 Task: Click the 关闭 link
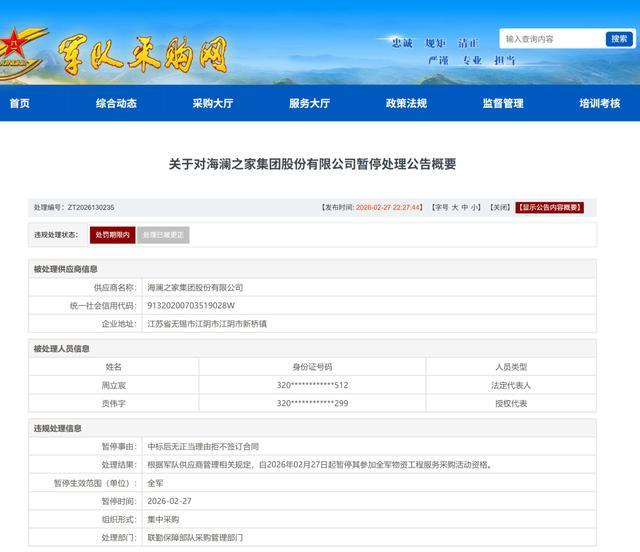tap(500, 207)
